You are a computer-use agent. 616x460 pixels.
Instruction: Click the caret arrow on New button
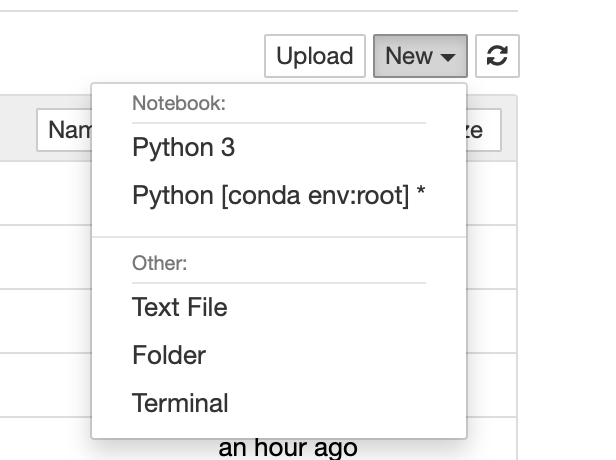pyautogui.click(x=448, y=58)
